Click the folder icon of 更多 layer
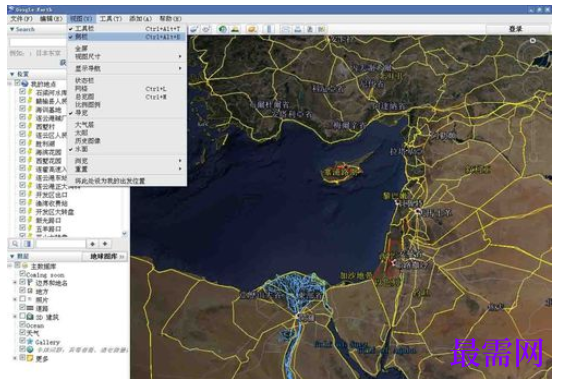 (x=30, y=358)
